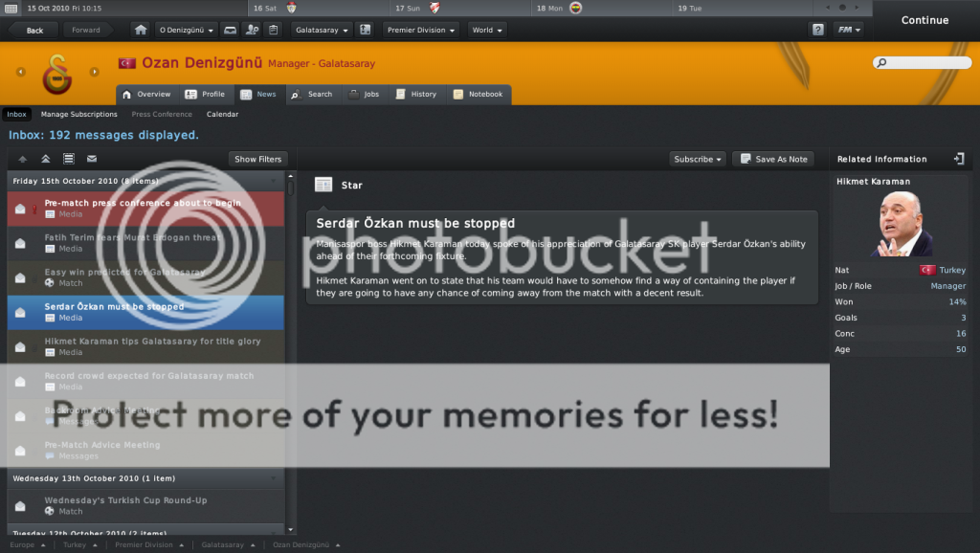The image size is (980, 553).
Task: Open the Overview tab
Action: [x=146, y=95]
